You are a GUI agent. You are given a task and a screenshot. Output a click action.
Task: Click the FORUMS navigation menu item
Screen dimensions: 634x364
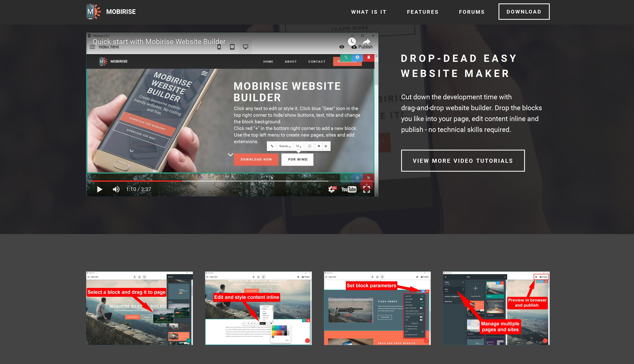(472, 12)
